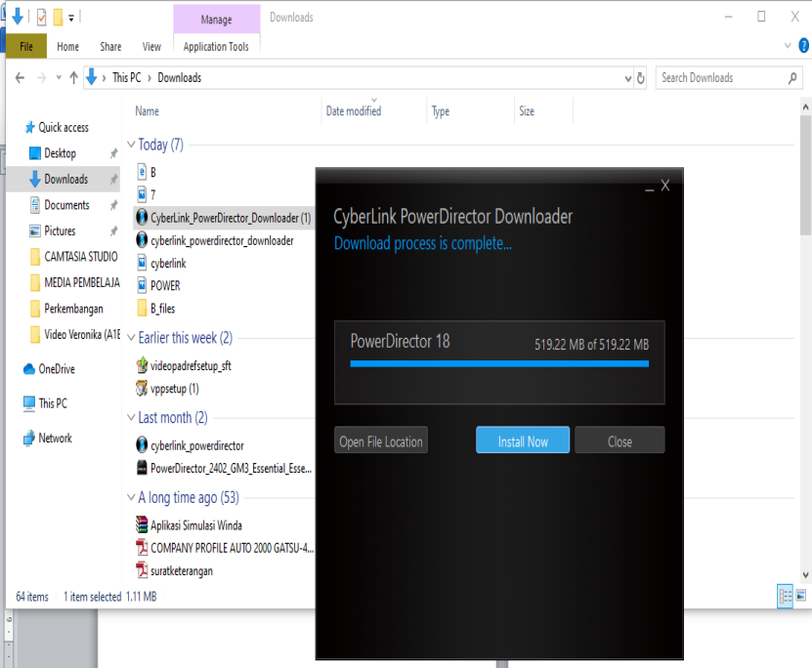Open the Application Tools tab
Screen dimensions: 812x668
click(x=216, y=47)
